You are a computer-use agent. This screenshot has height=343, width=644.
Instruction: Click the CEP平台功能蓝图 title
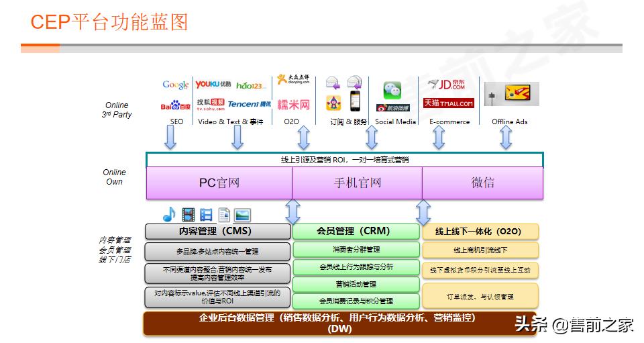click(x=109, y=21)
